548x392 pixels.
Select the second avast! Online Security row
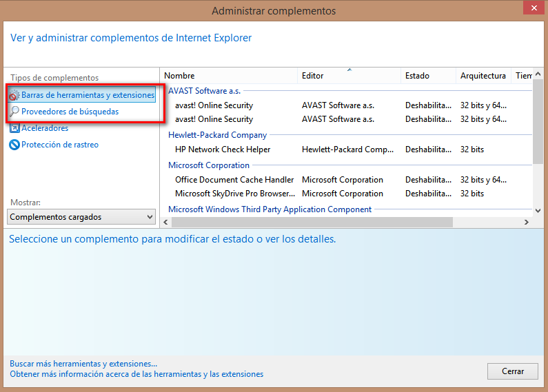coord(346,119)
